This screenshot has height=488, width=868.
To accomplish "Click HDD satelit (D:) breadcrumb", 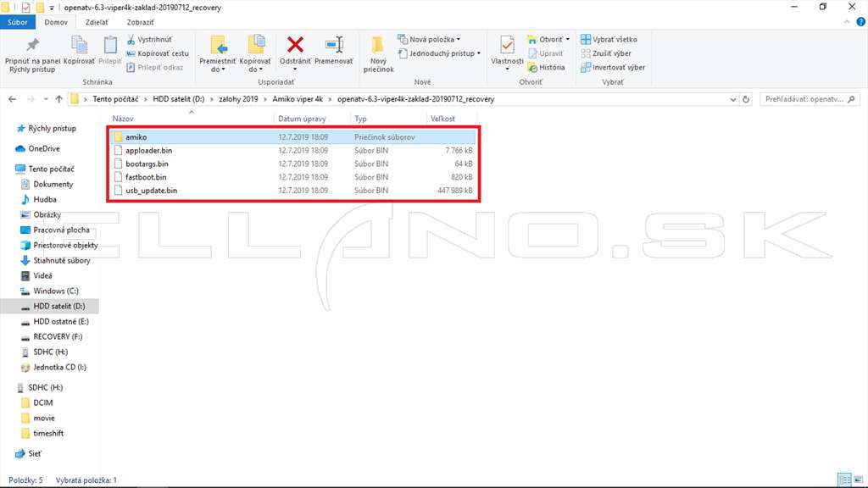I will pyautogui.click(x=178, y=99).
